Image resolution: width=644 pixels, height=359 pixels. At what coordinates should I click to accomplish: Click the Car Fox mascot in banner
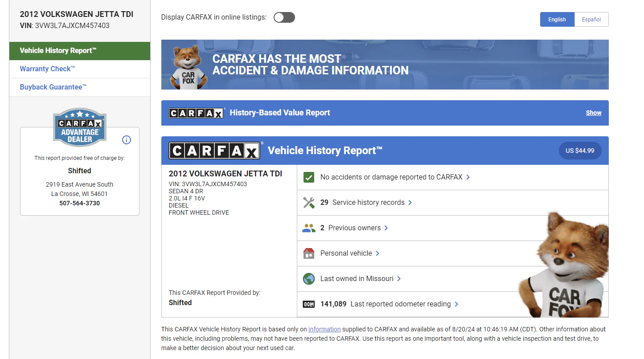[x=188, y=67]
